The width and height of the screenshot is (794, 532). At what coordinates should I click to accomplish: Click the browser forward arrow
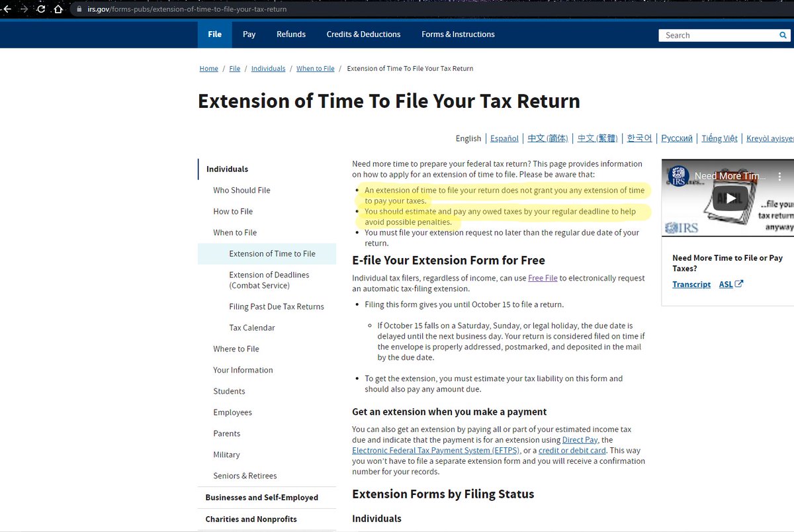pyautogui.click(x=24, y=9)
